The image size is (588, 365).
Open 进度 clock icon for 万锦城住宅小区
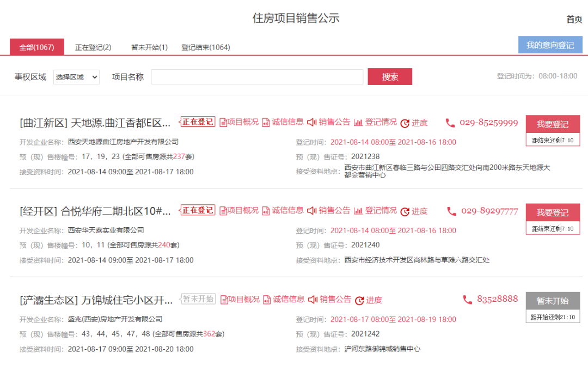coord(359,300)
